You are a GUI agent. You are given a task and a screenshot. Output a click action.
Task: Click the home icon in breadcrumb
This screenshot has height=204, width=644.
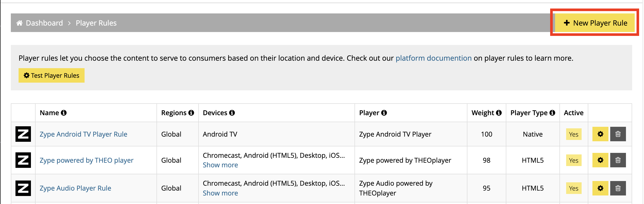point(19,23)
